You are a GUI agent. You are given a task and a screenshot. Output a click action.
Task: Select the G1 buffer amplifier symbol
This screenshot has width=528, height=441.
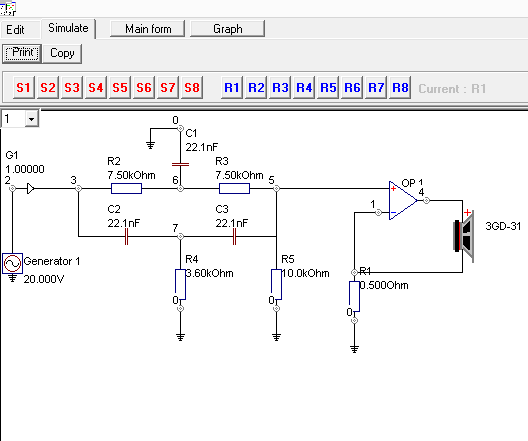pos(31,189)
